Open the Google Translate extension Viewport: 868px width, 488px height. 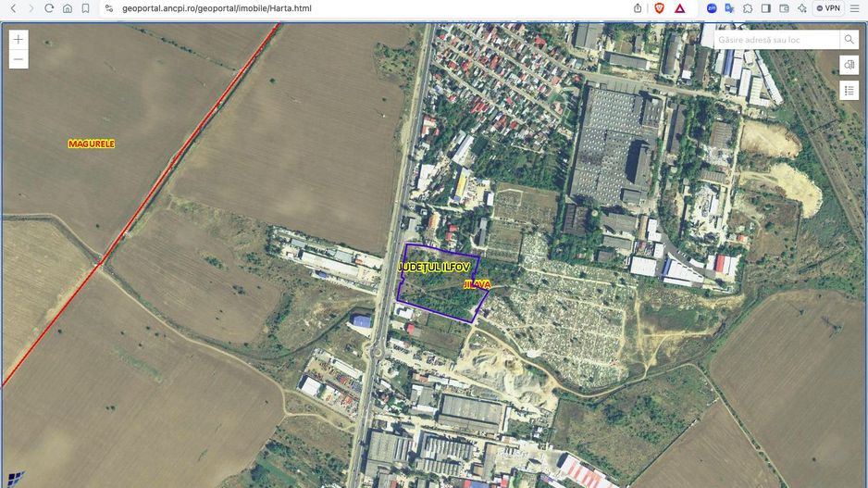click(729, 8)
